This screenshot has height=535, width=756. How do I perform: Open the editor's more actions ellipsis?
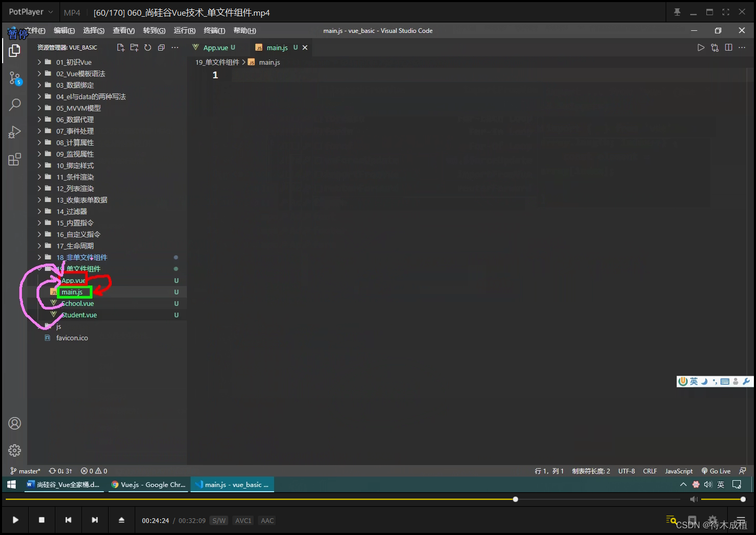[742, 47]
